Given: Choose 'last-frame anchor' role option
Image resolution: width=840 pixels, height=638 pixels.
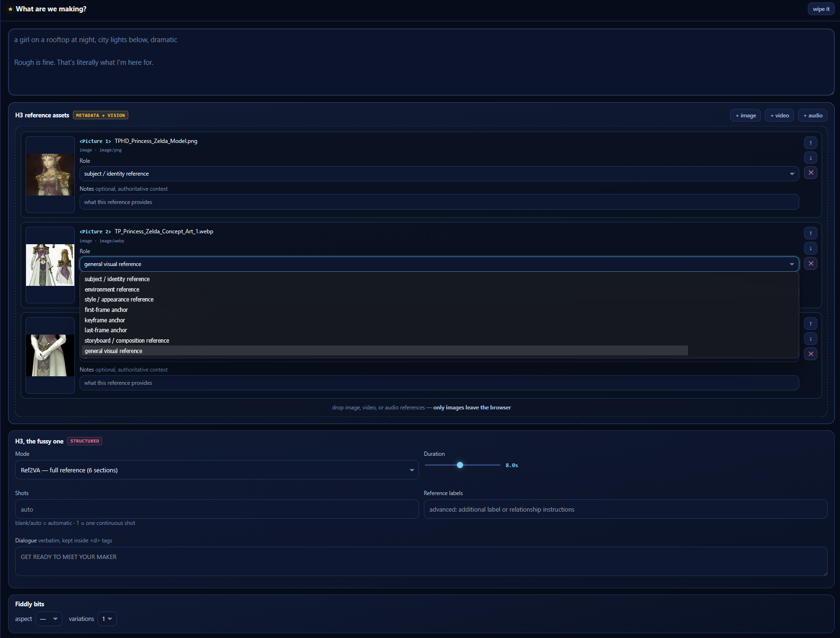Looking at the screenshot, I should 384,330.
